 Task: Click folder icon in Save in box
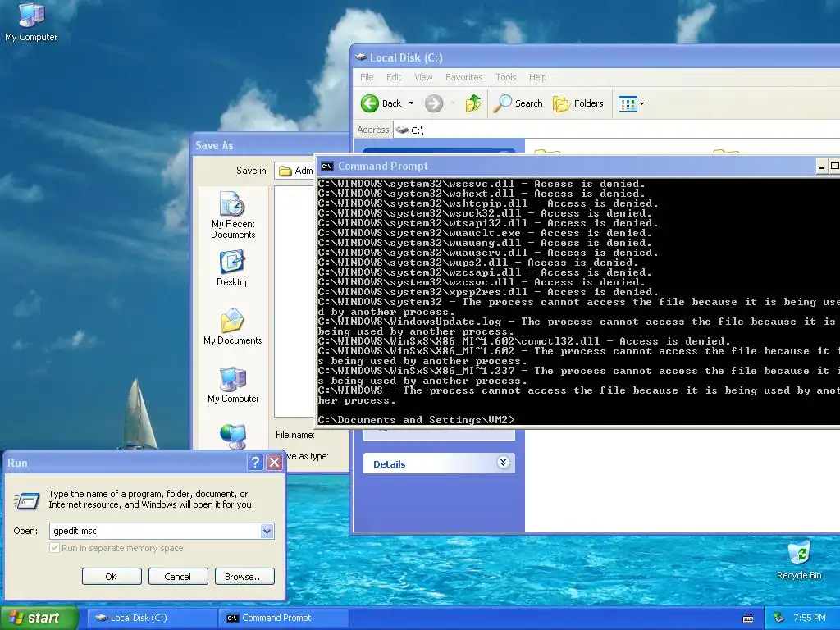point(285,171)
